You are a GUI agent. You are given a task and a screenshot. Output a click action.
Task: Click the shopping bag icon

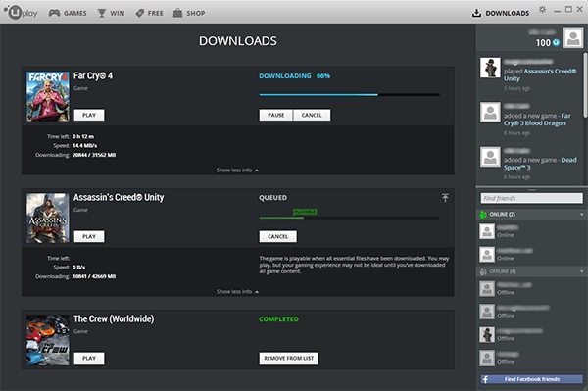point(177,13)
